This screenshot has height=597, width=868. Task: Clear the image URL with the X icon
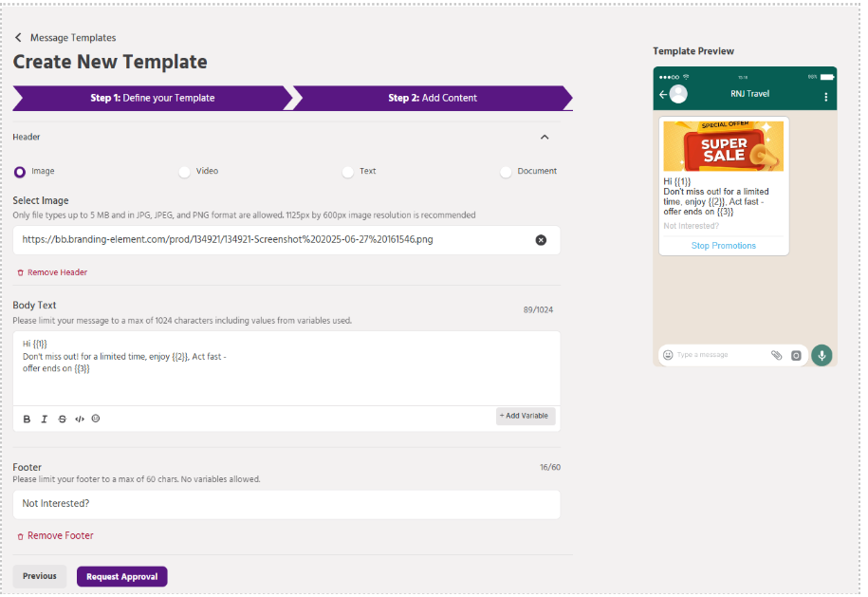pos(541,240)
